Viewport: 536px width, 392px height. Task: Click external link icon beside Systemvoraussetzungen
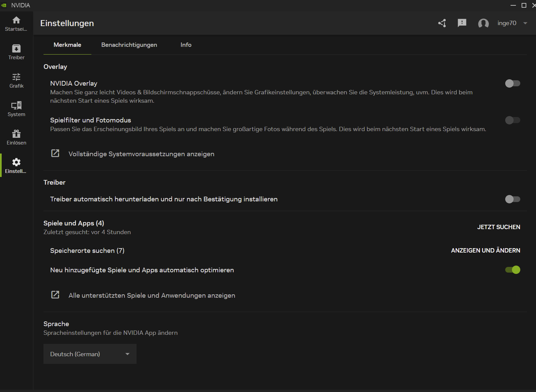55,153
